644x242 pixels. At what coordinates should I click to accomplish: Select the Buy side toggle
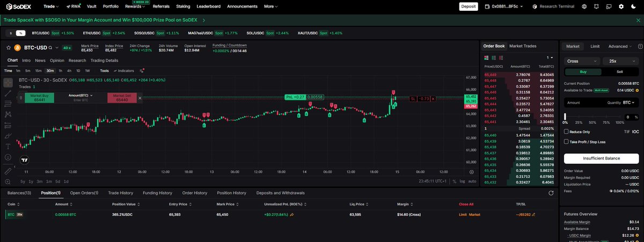582,71
